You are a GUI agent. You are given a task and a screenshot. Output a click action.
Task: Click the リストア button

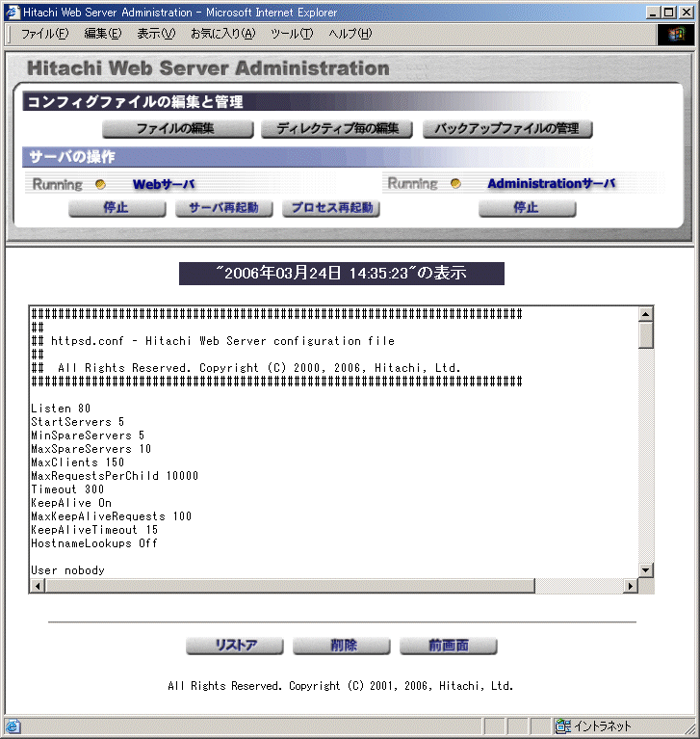pos(235,646)
